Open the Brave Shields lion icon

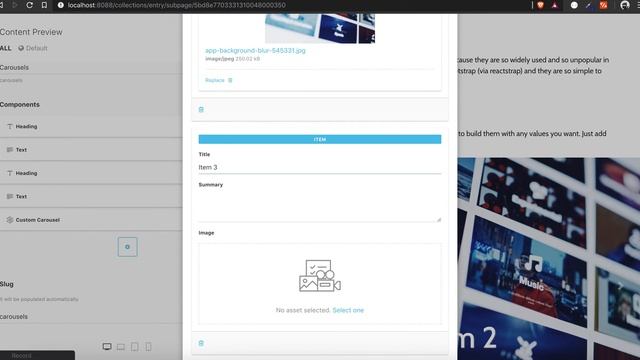pos(540,5)
